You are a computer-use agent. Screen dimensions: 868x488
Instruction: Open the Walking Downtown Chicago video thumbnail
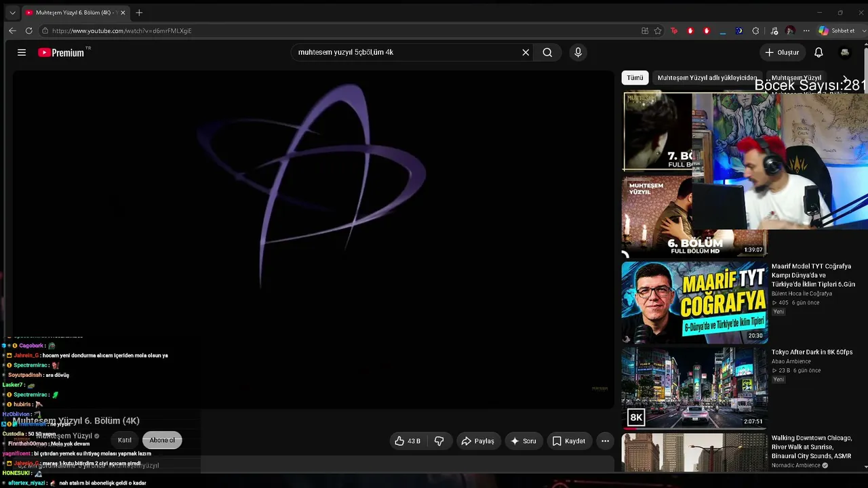click(x=694, y=453)
